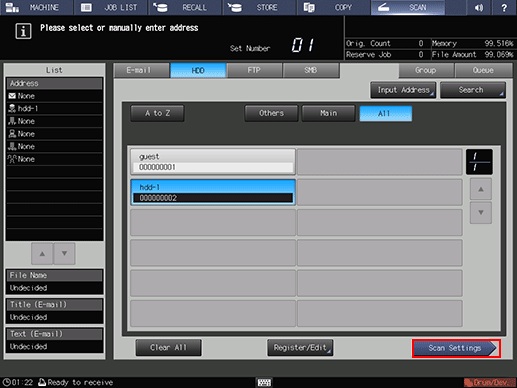This screenshot has height=388, width=517.
Task: Open the Search address dialog
Action: tap(473, 90)
